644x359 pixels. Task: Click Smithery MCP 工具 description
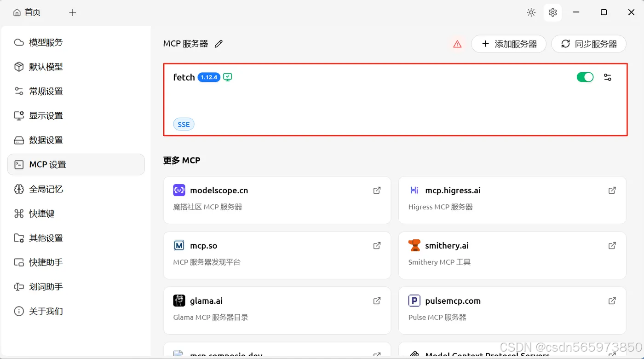[439, 262]
